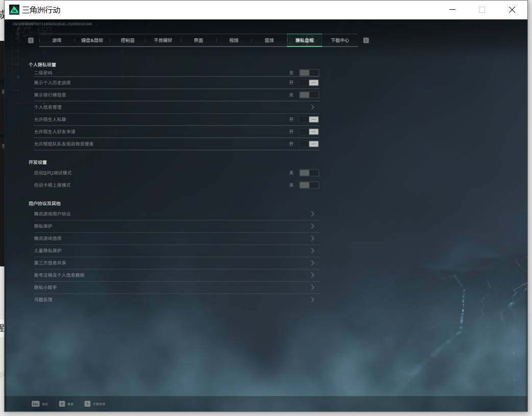The width and height of the screenshot is (532, 416).
Task: Disable the 允许陌生人私聊 toggle
Action: pos(309,119)
